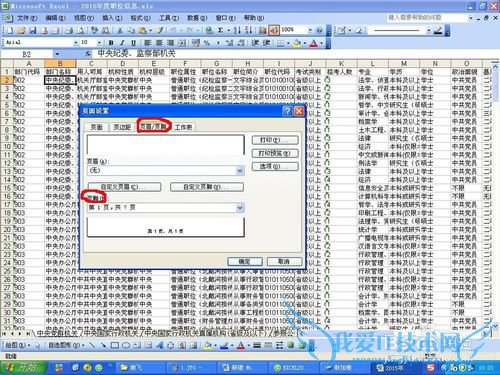Click the Copy icon in toolbar
Screen dimensions: 500x375
point(131,30)
